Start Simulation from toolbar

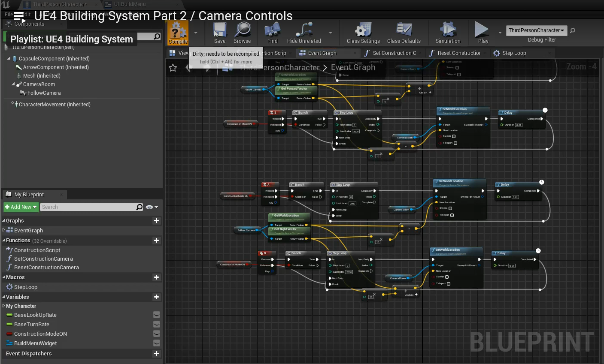click(x=448, y=30)
